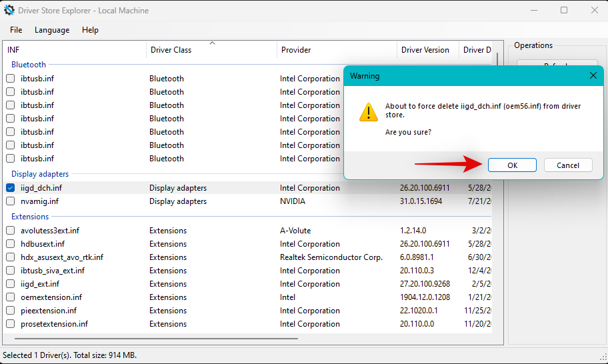This screenshot has height=364, width=608.
Task: Click the 'Are you sure?' dialog text
Action: (408, 132)
